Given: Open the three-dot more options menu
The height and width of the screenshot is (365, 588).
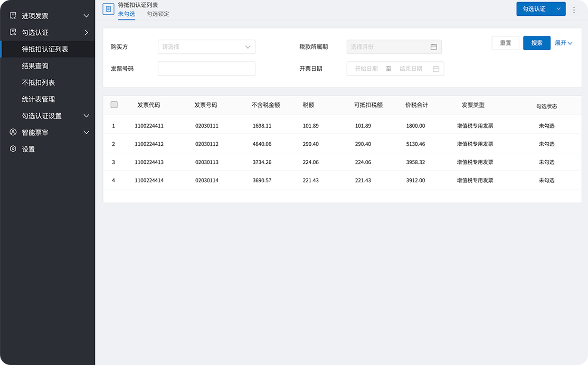Looking at the screenshot, I should pos(574,10).
